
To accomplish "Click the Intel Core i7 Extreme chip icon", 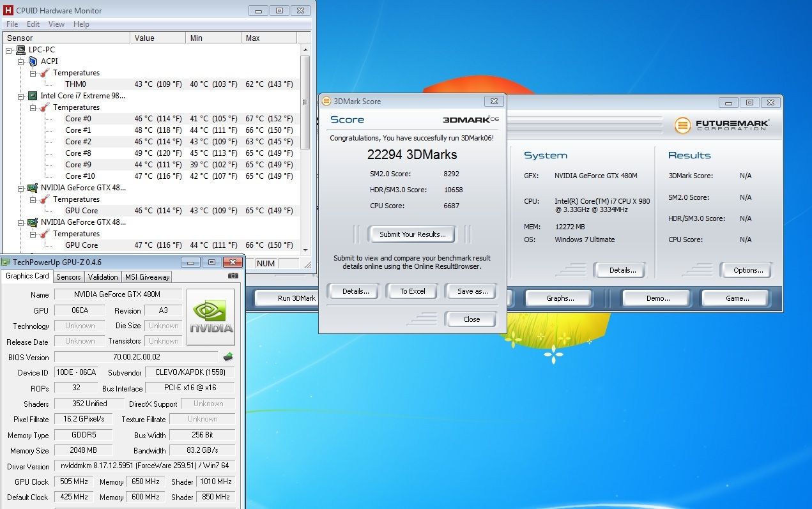I will (33, 96).
